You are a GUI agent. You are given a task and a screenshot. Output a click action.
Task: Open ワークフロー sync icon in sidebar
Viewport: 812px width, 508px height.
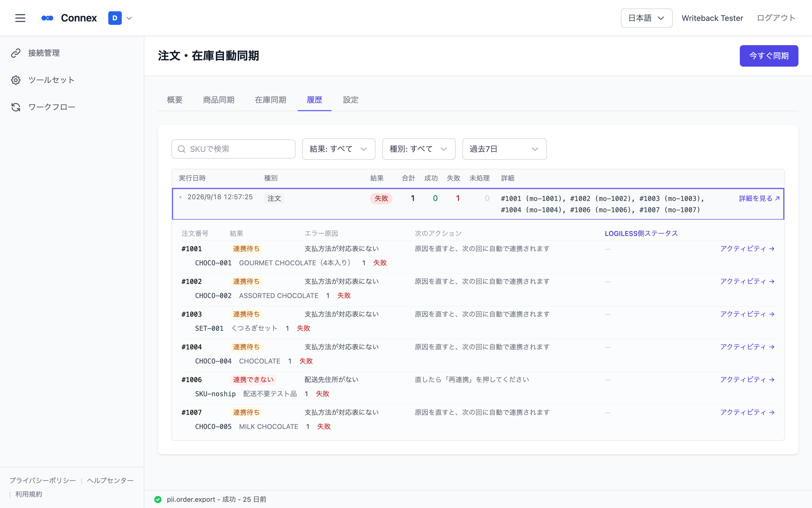(16, 107)
